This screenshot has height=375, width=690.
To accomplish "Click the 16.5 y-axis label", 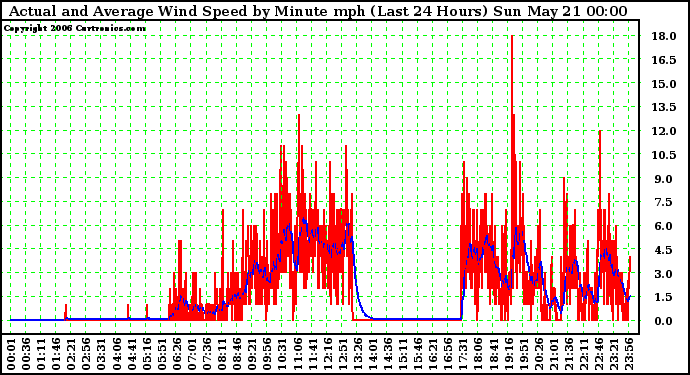I will [x=664, y=60].
